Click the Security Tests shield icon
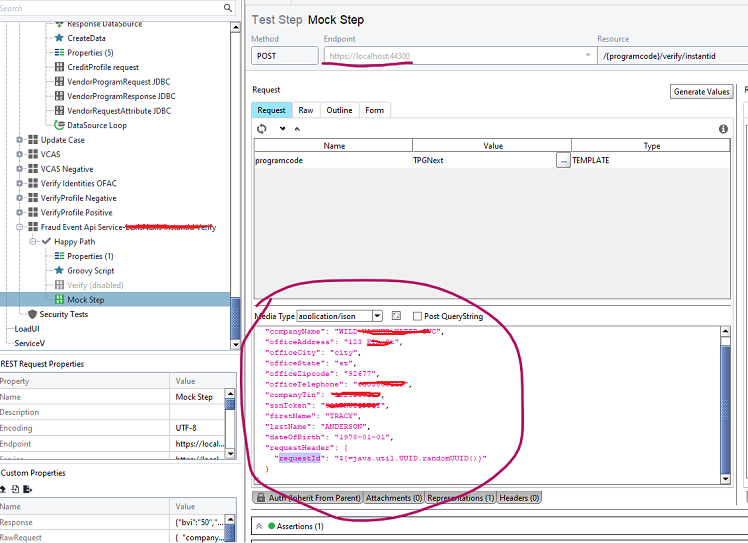This screenshot has width=748, height=543. pyautogui.click(x=32, y=314)
